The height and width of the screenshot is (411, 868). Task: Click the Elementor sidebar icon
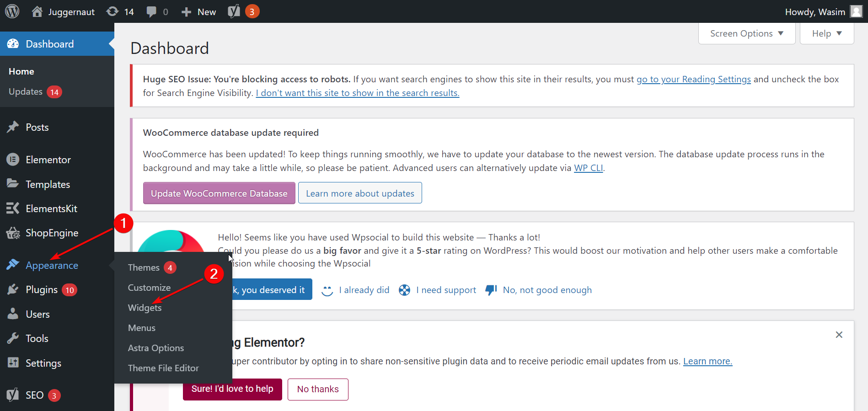pyautogui.click(x=13, y=160)
